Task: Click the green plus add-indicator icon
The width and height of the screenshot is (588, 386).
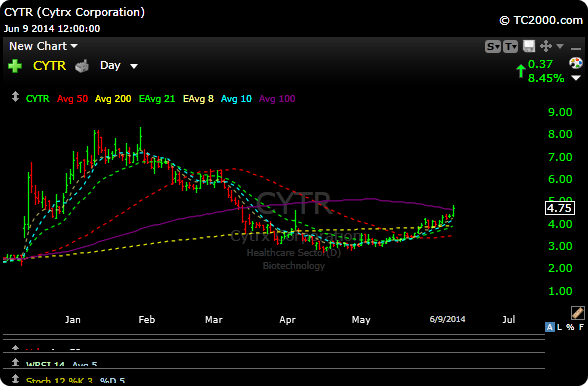Action: [15, 66]
